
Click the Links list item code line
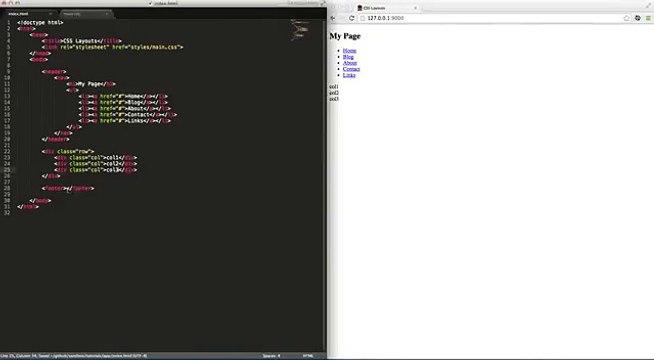125,121
